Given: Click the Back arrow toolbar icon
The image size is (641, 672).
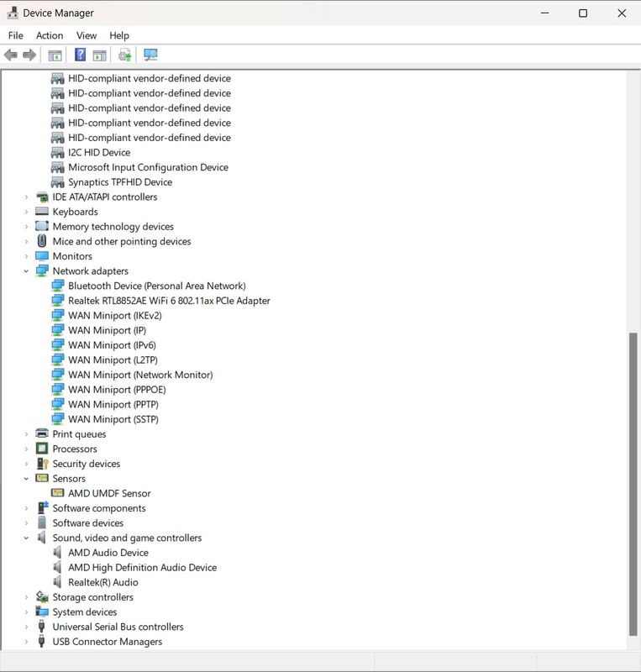Looking at the screenshot, I should (11, 55).
